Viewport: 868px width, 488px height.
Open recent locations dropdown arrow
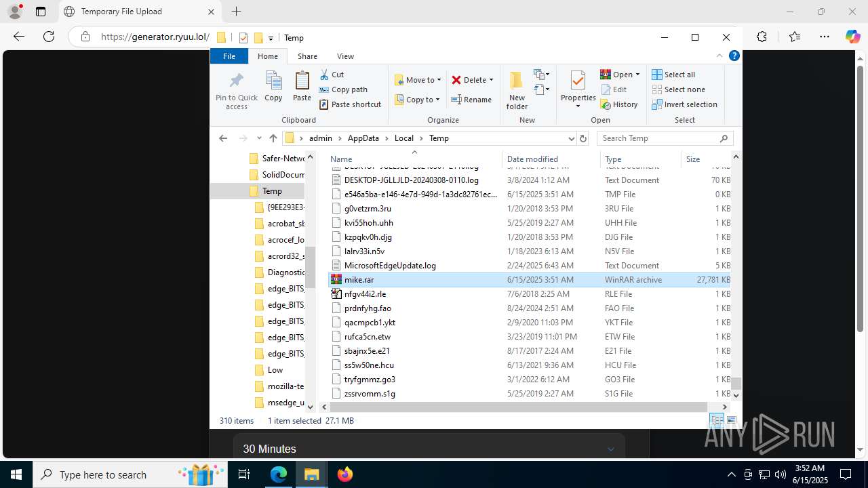(259, 138)
